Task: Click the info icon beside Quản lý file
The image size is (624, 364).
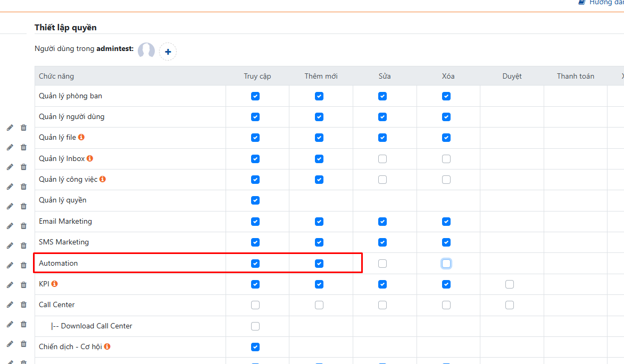Action: click(x=81, y=137)
